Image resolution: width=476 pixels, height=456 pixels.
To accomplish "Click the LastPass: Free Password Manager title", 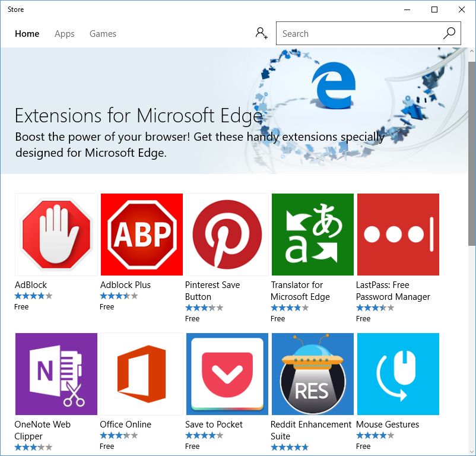I will click(393, 291).
